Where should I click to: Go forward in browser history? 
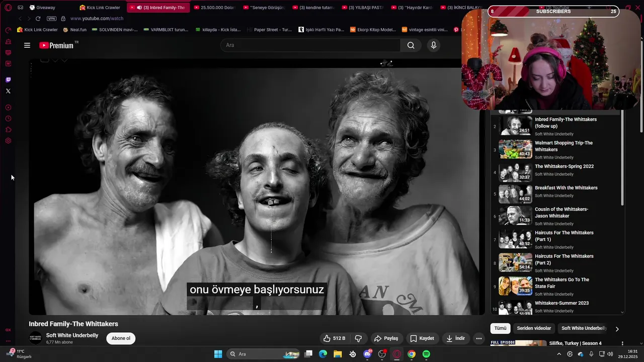28,19
